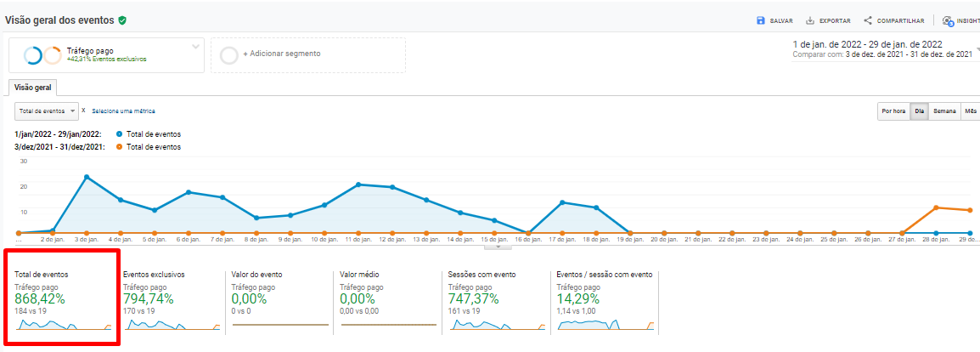Select the Eventos exclusivos scorecard
Viewport: 980px width, 352px height.
point(168,298)
